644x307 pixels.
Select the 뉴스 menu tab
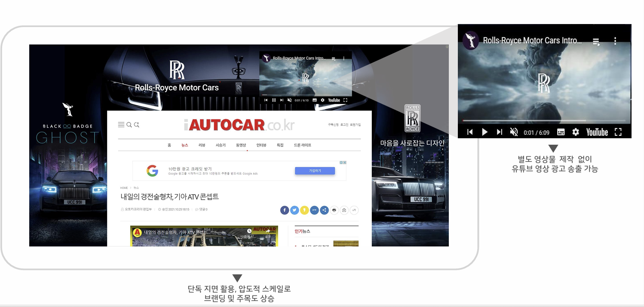click(184, 145)
